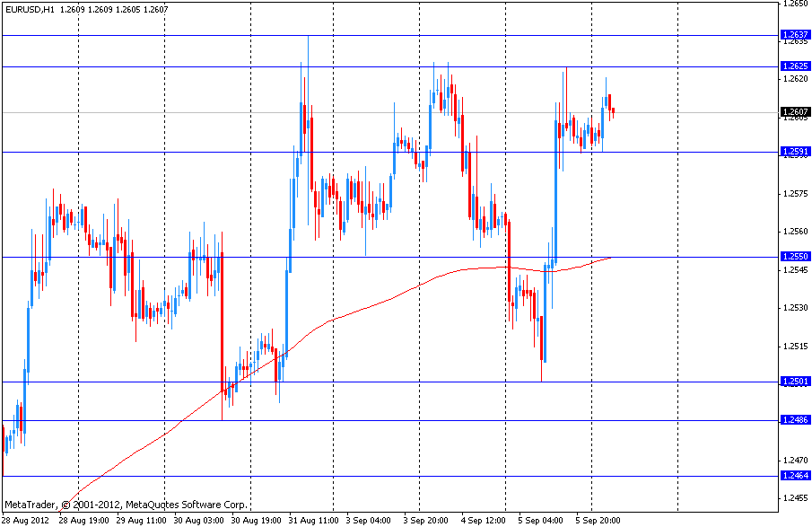Click the 30 Aug 19:00 time marker
The image size is (812, 527).
[258, 520]
